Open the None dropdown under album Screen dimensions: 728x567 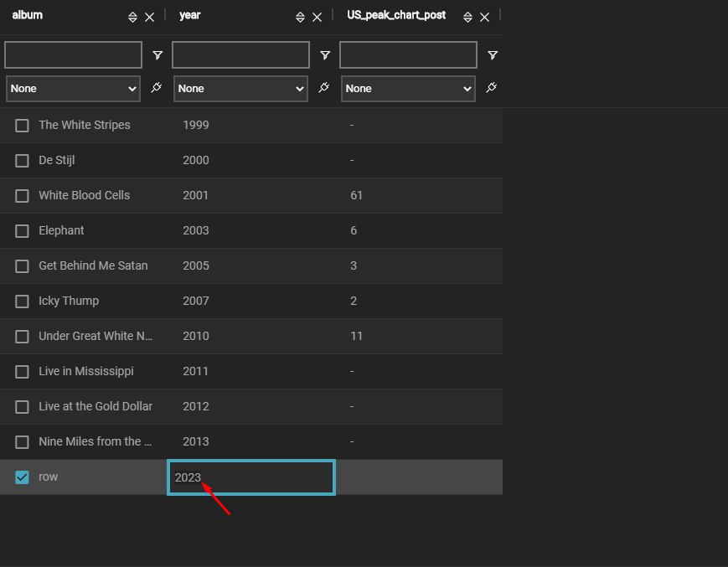(73, 89)
